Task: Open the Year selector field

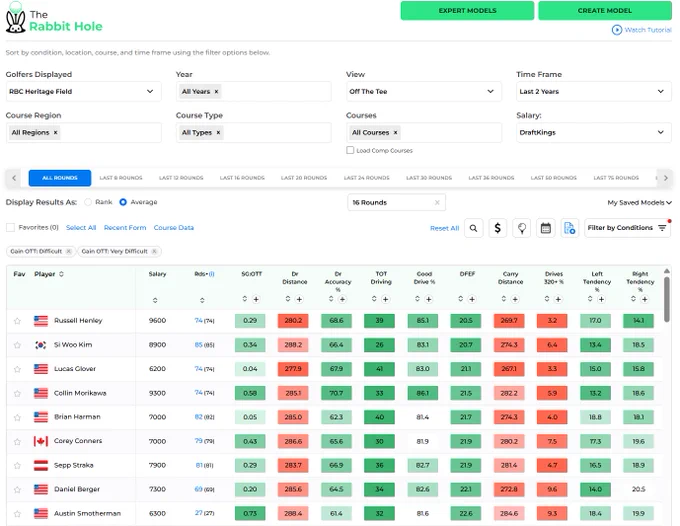Action: (x=254, y=91)
